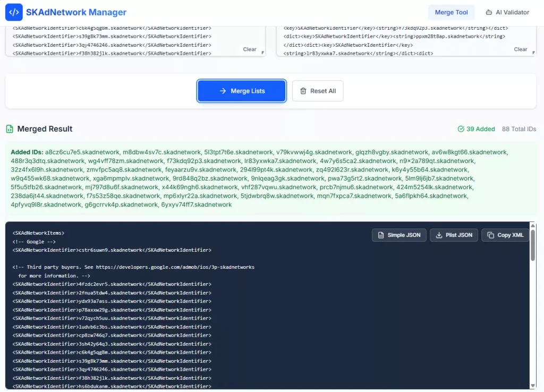Clear the left input list
The height and width of the screenshot is (392, 544).
pyautogui.click(x=250, y=49)
